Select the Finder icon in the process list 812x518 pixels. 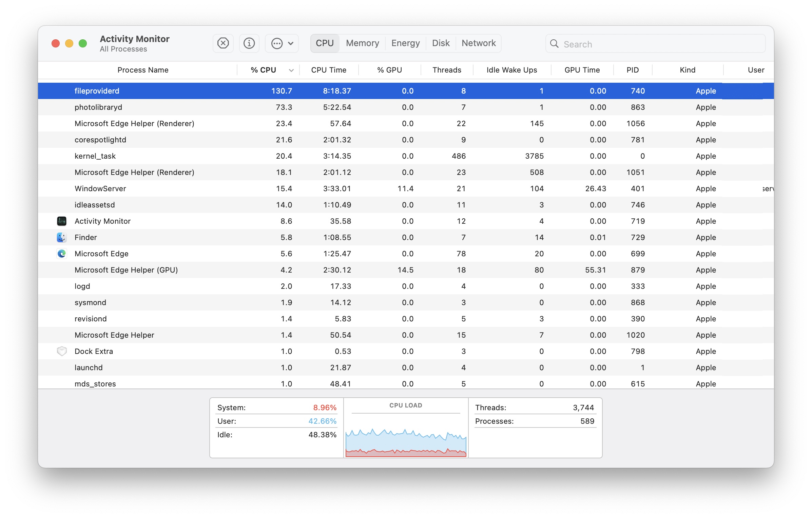click(62, 237)
